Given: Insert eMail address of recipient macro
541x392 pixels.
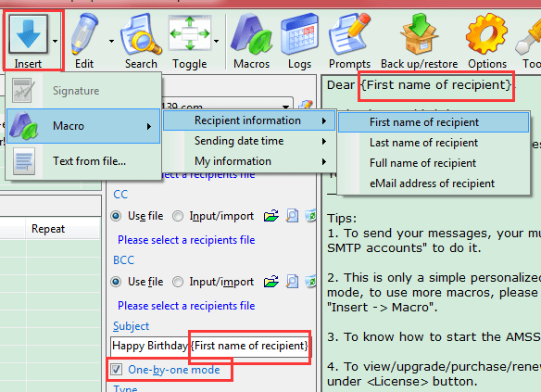Looking at the screenshot, I should tap(434, 183).
